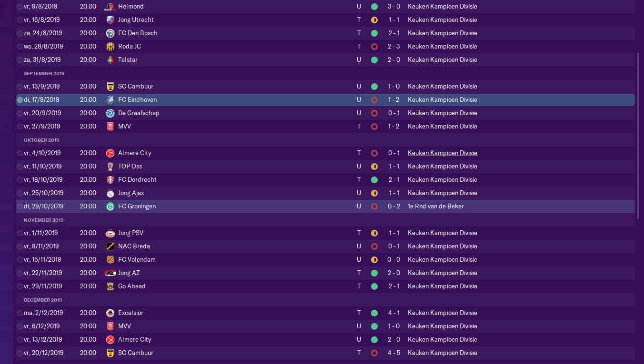This screenshot has width=644, height=364.
Task: Select the NAC Breda club crest
Action: click(x=111, y=246)
